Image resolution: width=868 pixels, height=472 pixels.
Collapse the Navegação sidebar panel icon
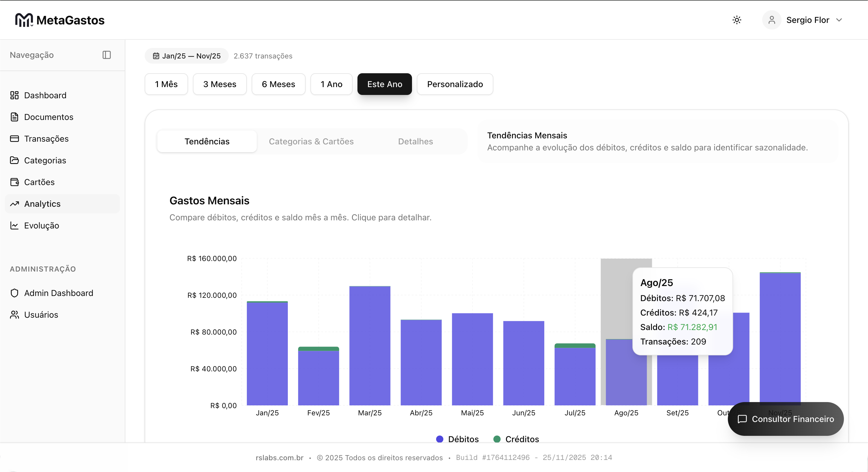pos(106,55)
